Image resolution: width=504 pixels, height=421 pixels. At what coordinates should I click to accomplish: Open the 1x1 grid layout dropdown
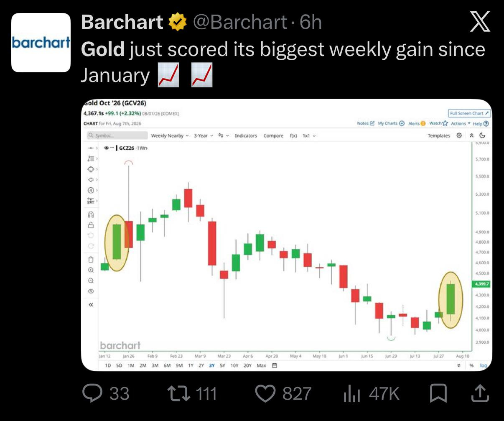click(309, 135)
